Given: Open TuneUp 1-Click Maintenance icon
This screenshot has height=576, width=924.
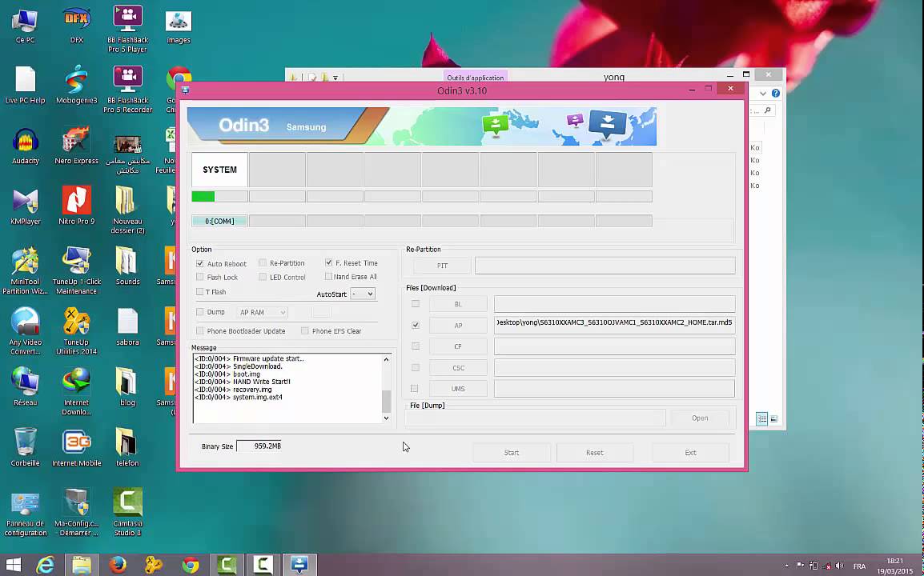Looking at the screenshot, I should tap(77, 271).
